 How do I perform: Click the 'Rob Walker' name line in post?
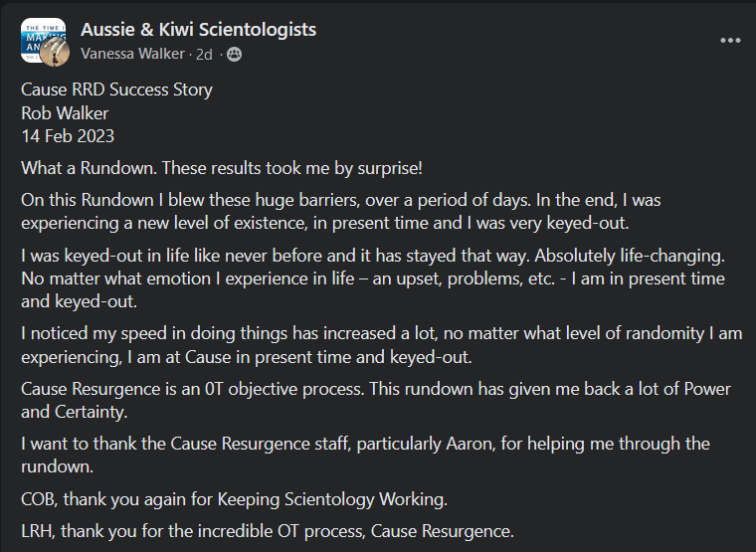pyautogui.click(x=65, y=113)
